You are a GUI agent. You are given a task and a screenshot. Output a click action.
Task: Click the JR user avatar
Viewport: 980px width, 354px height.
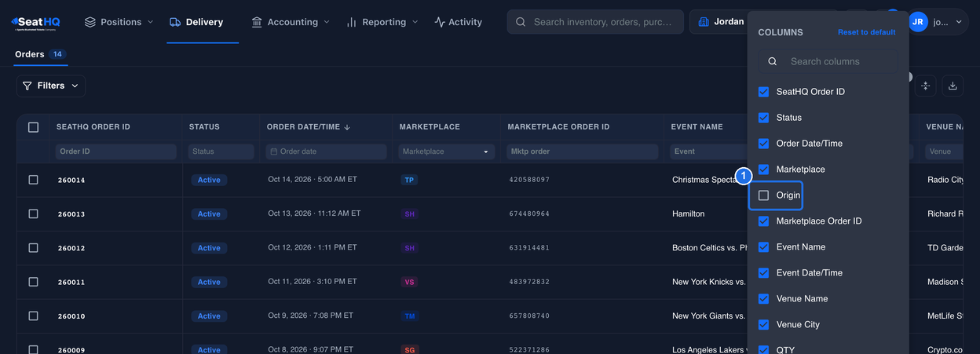[918, 22]
